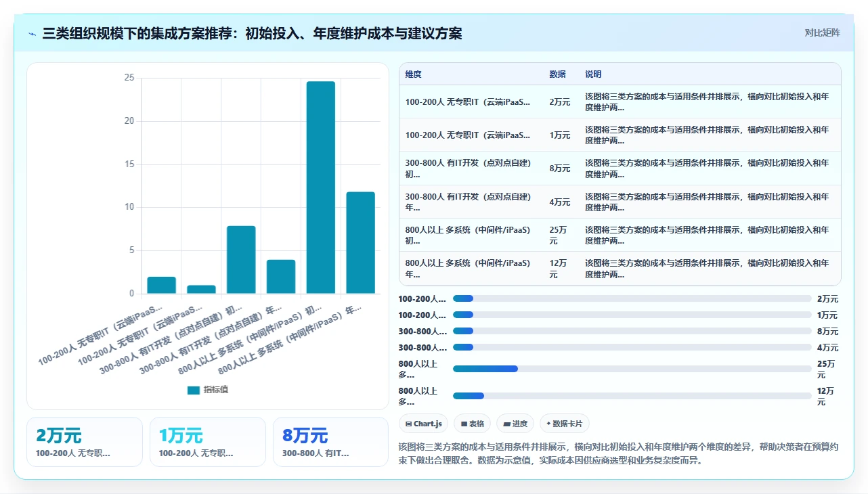Click the tallest chart bar near 25
The image size is (868, 494).
click(x=321, y=187)
